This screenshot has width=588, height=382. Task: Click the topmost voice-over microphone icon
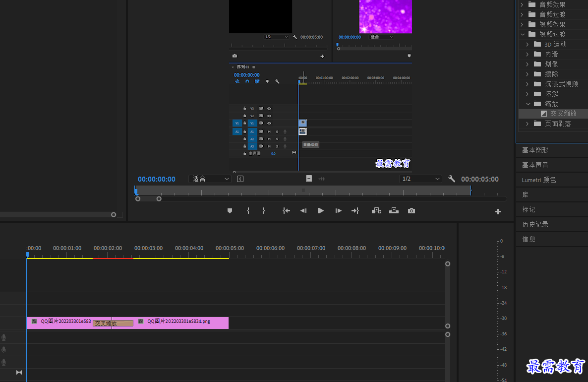(x=4, y=337)
